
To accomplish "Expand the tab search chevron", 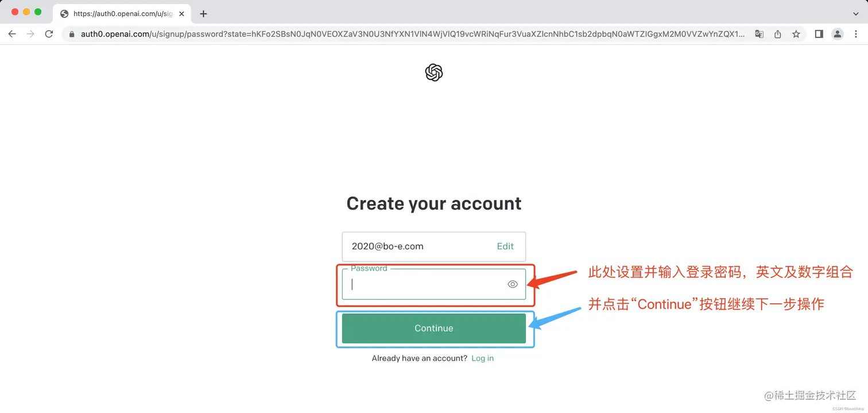I will click(x=855, y=13).
